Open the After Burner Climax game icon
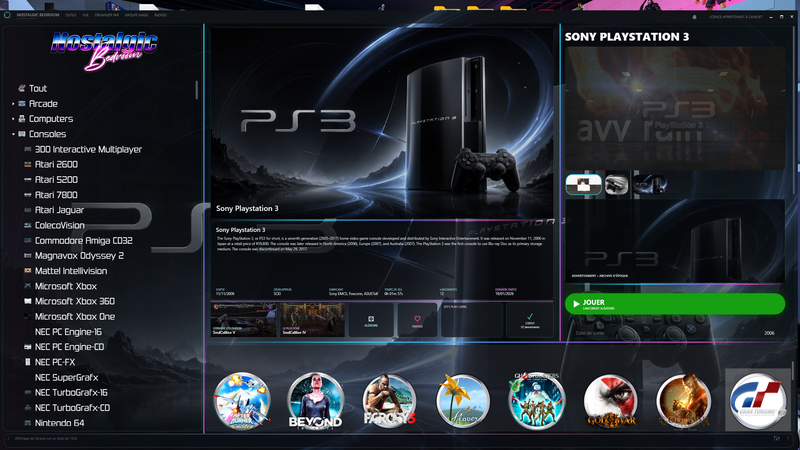Screen dimensions: 800x450 pos(242,401)
